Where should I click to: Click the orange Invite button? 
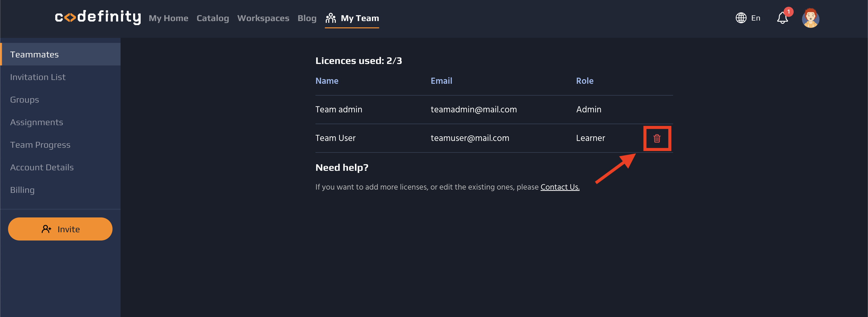[x=60, y=229]
